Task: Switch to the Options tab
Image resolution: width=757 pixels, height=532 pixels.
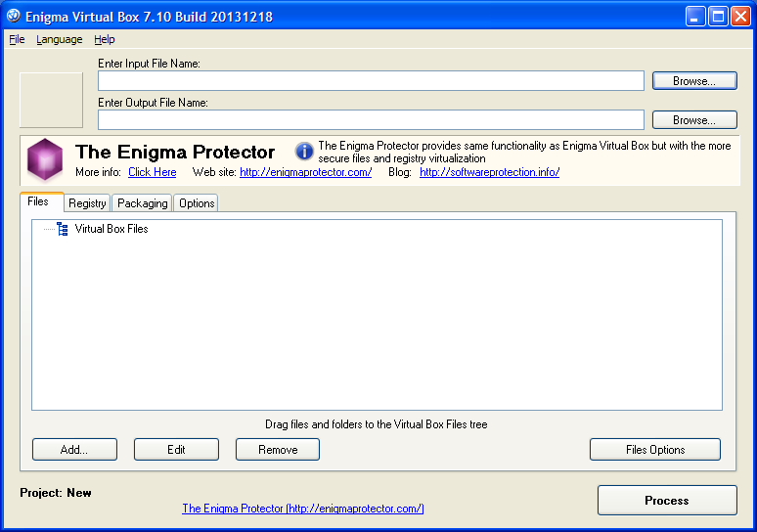Action: (x=197, y=203)
